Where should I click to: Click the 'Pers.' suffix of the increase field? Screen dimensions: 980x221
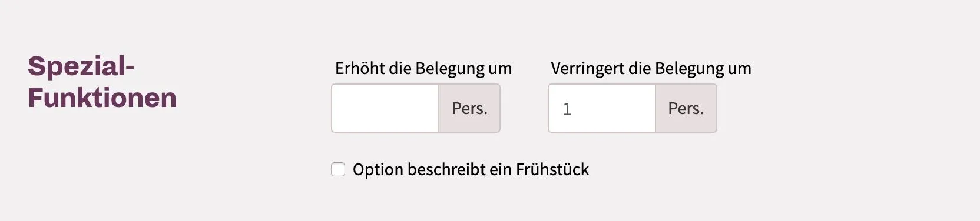coord(469,108)
